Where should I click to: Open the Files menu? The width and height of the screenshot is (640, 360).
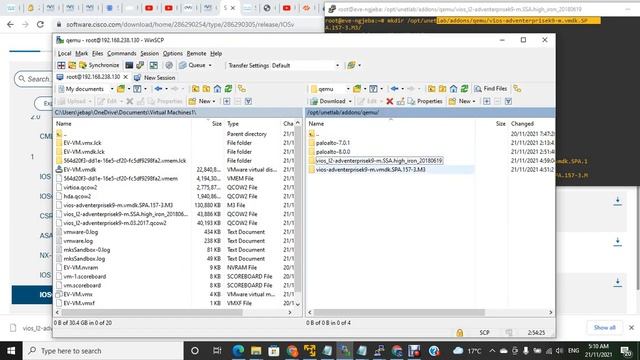tap(97, 53)
